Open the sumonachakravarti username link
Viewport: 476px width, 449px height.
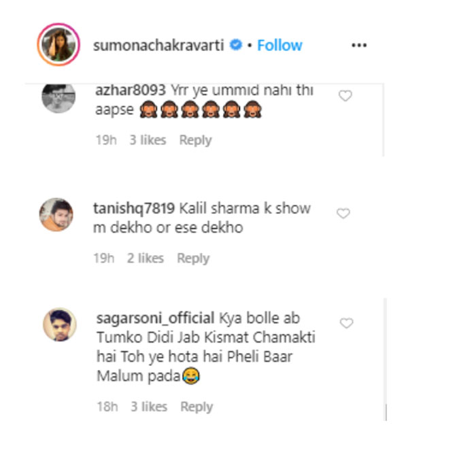(158, 46)
